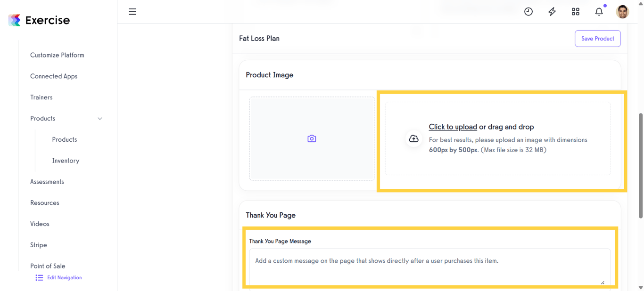644x291 pixels.
Task: Navigate to Connected Apps
Action: pyautogui.click(x=53, y=76)
